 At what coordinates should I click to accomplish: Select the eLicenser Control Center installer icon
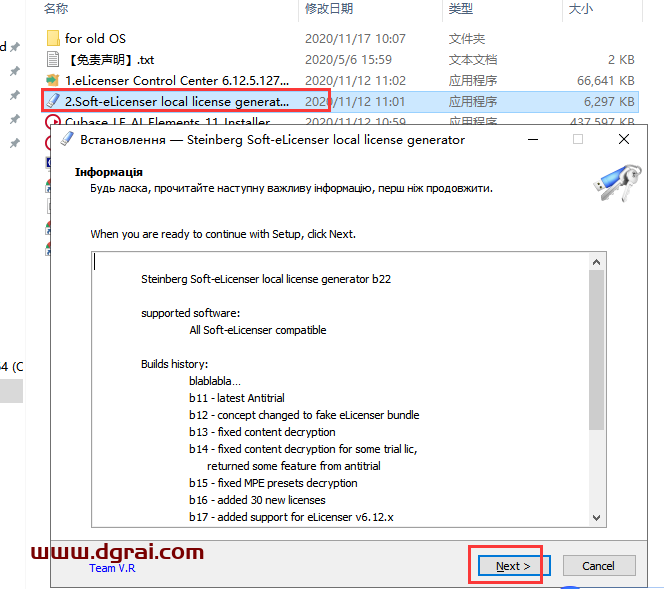[x=53, y=80]
